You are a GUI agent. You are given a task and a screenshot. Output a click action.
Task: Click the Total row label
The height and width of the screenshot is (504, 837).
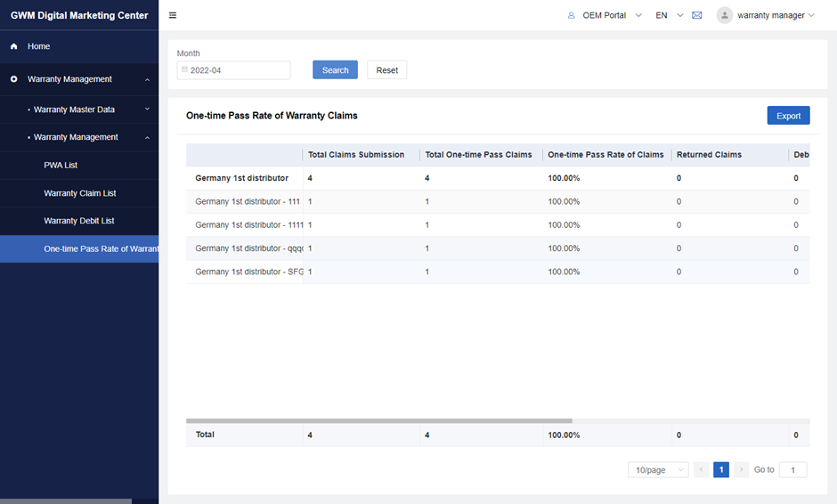[205, 435]
